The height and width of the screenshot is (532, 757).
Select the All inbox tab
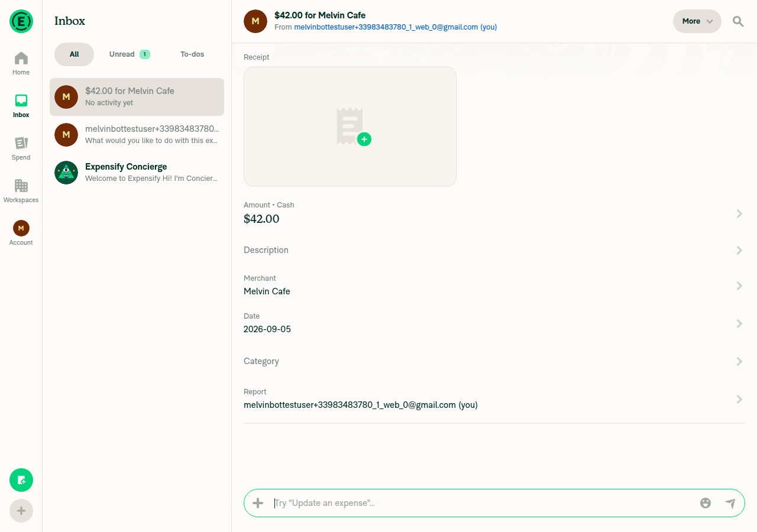[74, 54]
